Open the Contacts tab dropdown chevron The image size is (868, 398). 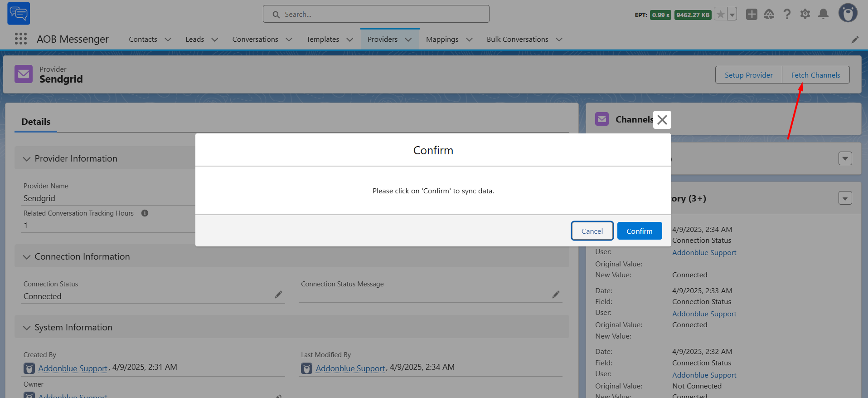pyautogui.click(x=168, y=39)
